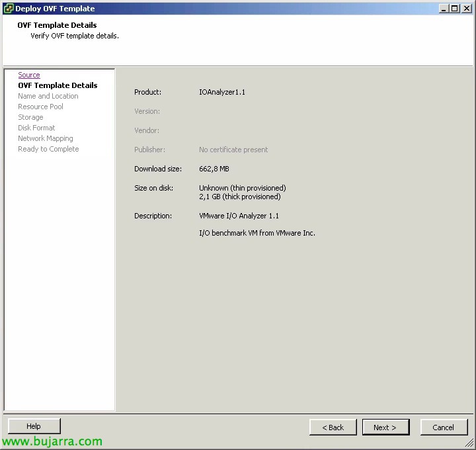Cancel the OVF deployment wizard

(444, 427)
